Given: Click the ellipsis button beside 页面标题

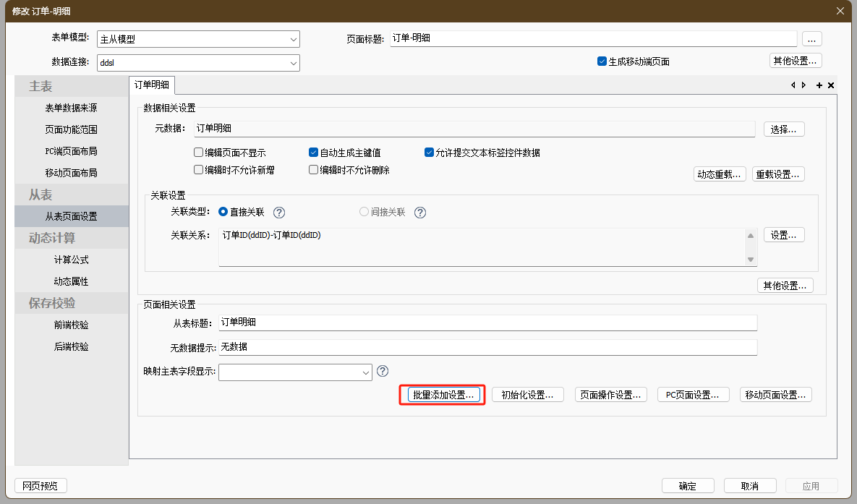Looking at the screenshot, I should [811, 39].
